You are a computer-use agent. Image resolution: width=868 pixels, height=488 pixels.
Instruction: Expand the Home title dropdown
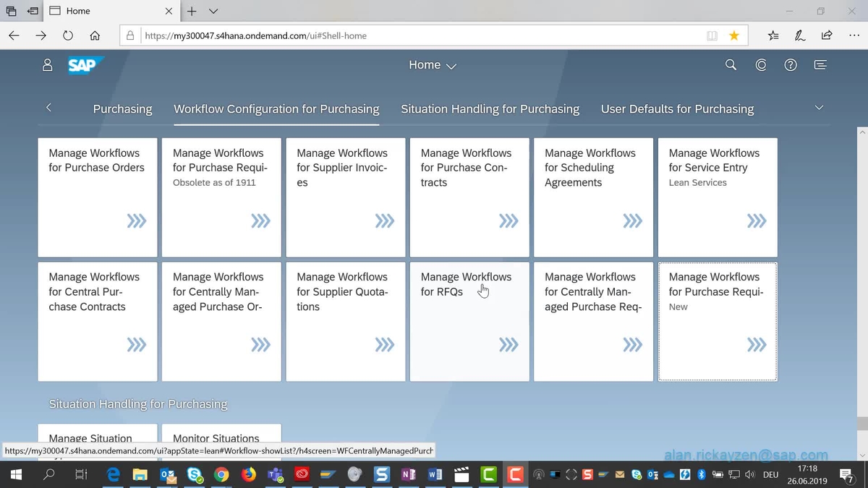[x=433, y=65]
